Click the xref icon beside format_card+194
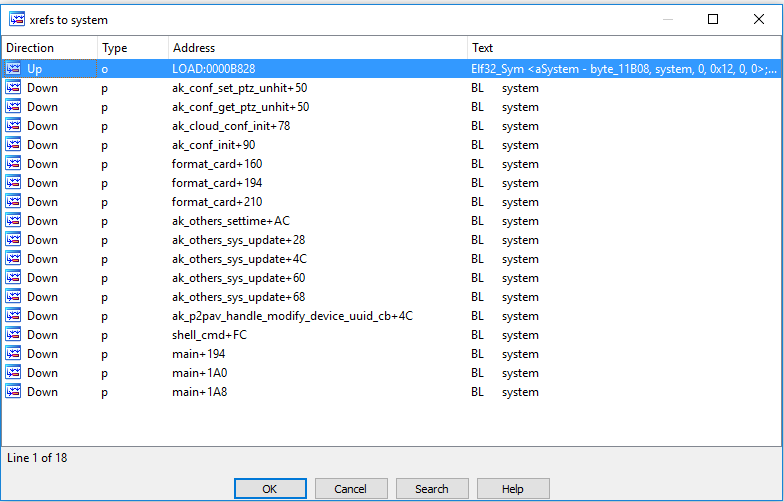The height and width of the screenshot is (502, 784). click(x=14, y=182)
